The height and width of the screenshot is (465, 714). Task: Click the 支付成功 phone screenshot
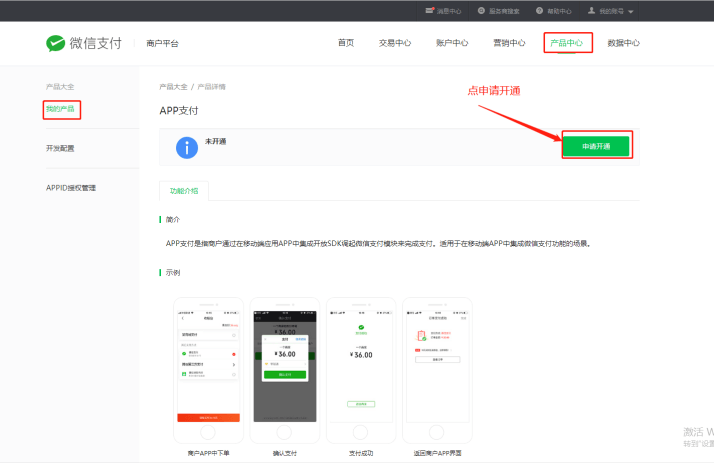361,370
